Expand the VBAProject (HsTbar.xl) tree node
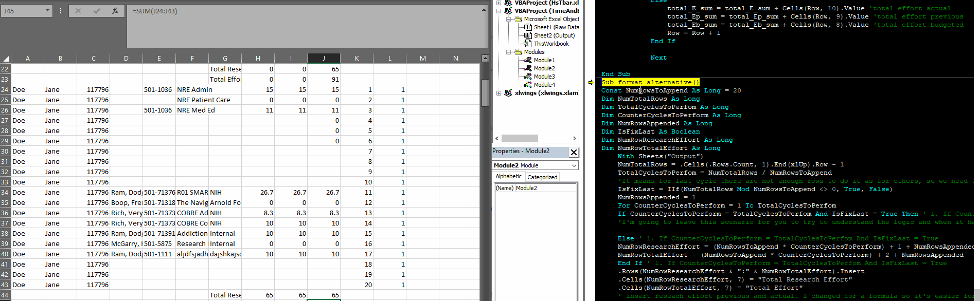The width and height of the screenshot is (980, 301). point(498,3)
